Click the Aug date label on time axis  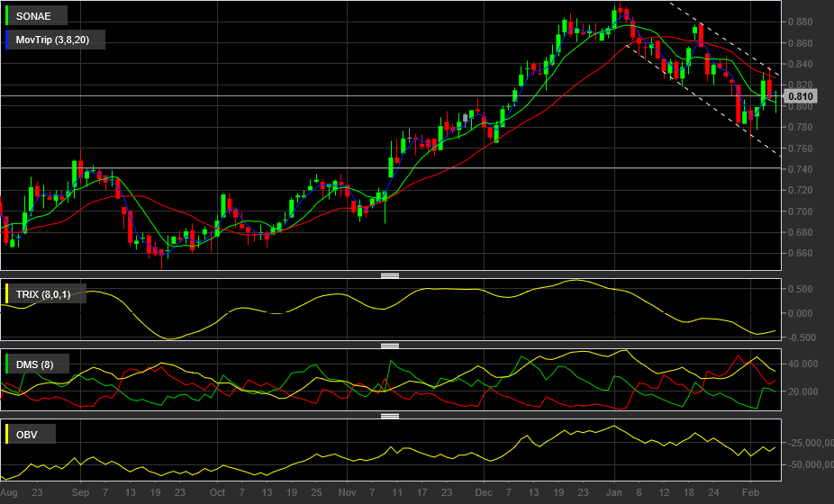(9, 492)
